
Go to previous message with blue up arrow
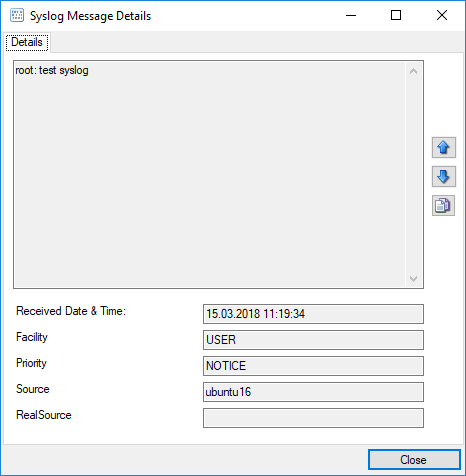tap(443, 147)
